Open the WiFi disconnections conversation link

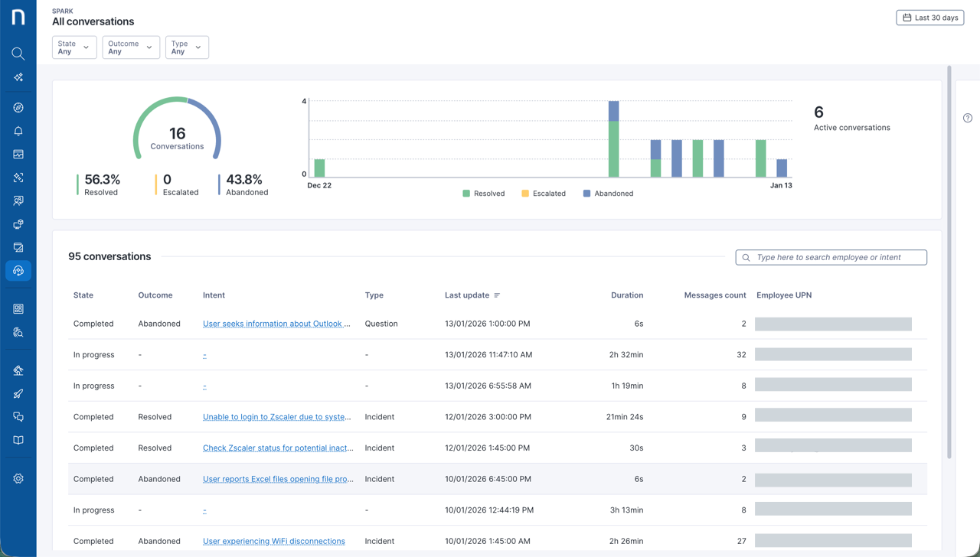coord(273,541)
